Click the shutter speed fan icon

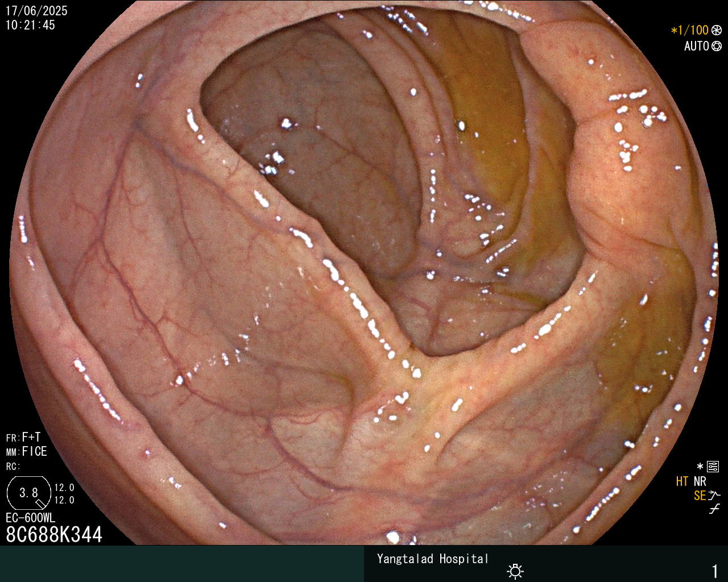[x=717, y=31]
